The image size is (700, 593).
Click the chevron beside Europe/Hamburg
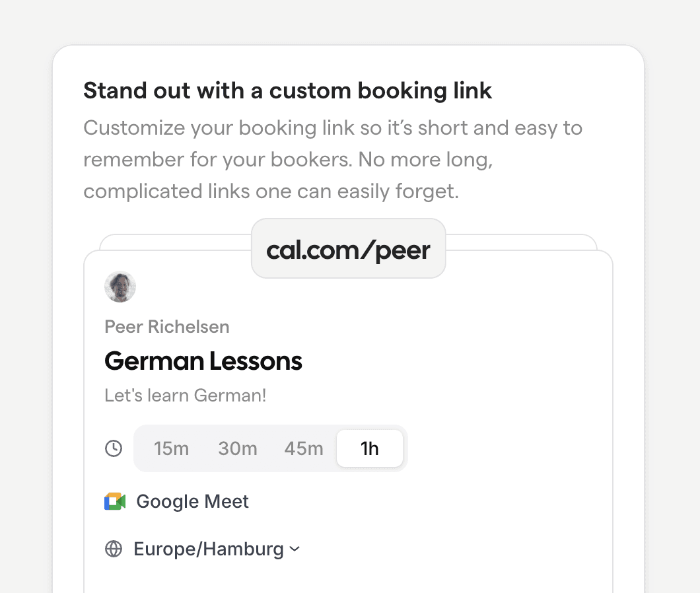[295, 549]
